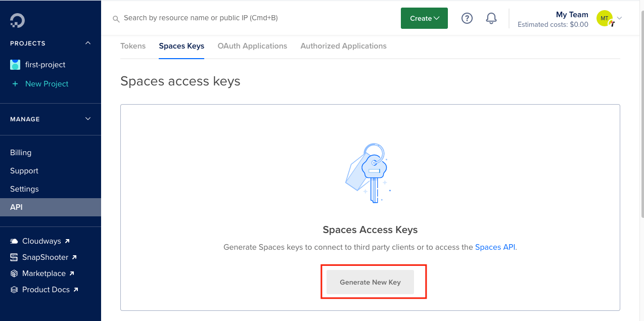Open the notifications bell icon
This screenshot has width=644, height=321.
[x=491, y=18]
